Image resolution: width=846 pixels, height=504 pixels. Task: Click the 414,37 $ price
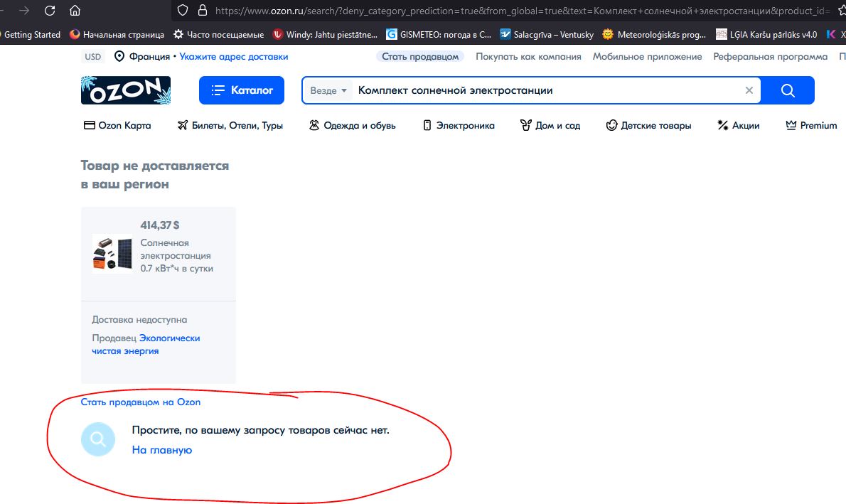point(160,225)
